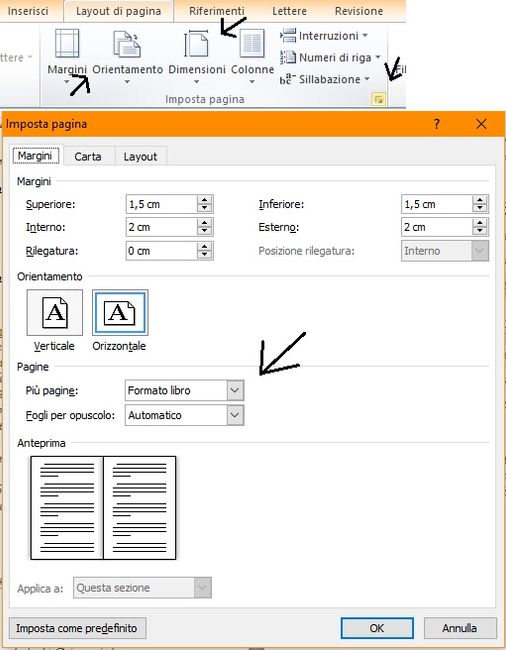The width and height of the screenshot is (506, 650).
Task: Click the dialog help question mark
Action: [x=436, y=124]
